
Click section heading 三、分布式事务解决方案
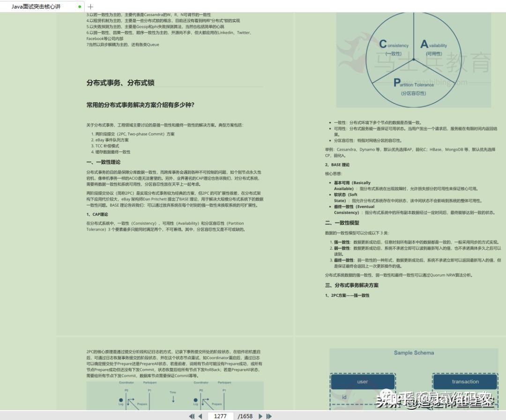coord(352,285)
